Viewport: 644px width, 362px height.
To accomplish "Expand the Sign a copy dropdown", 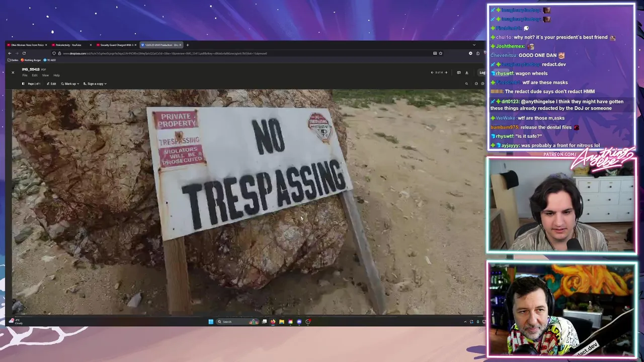I will (95, 83).
